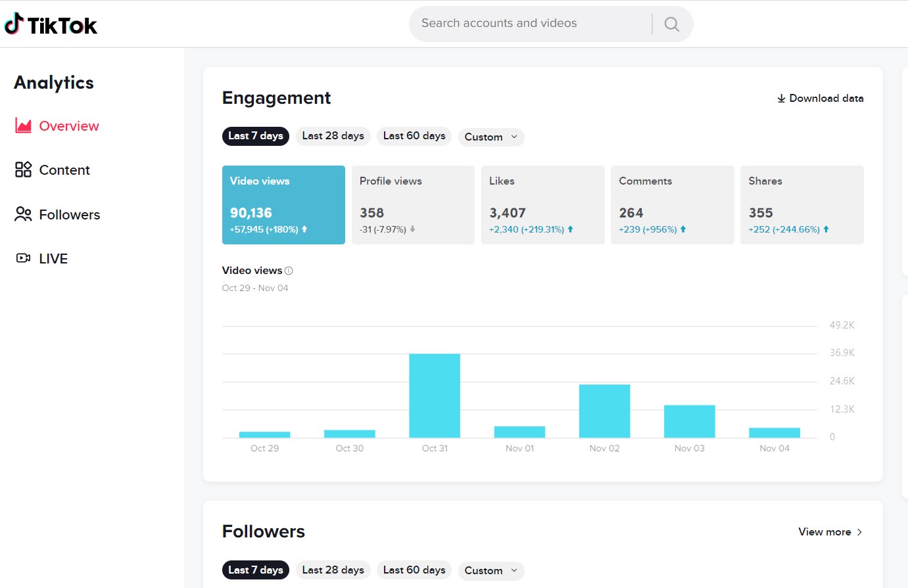908x588 pixels.
Task: Select Engagement Last 28 days filter
Action: (x=333, y=136)
